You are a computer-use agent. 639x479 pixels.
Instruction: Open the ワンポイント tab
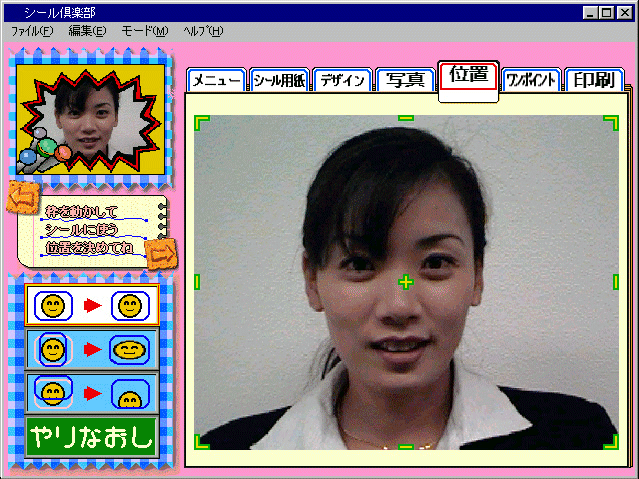pyautogui.click(x=531, y=81)
